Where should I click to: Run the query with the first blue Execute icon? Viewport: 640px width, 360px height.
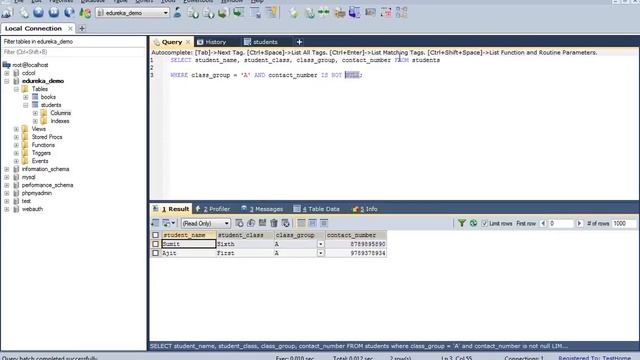[x=38, y=13]
